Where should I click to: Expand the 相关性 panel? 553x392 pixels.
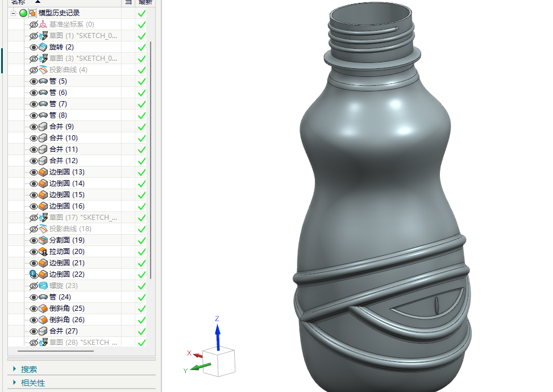pos(14,382)
